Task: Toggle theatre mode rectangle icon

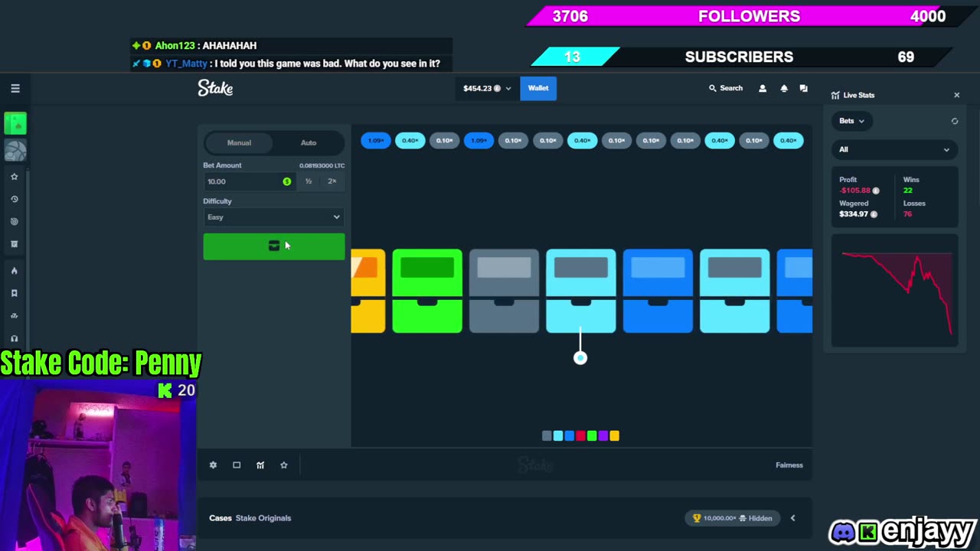Action: click(237, 465)
